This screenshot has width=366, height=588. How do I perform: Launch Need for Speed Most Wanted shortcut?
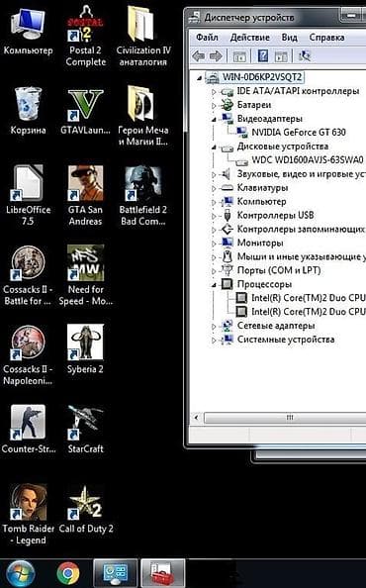[85, 275]
